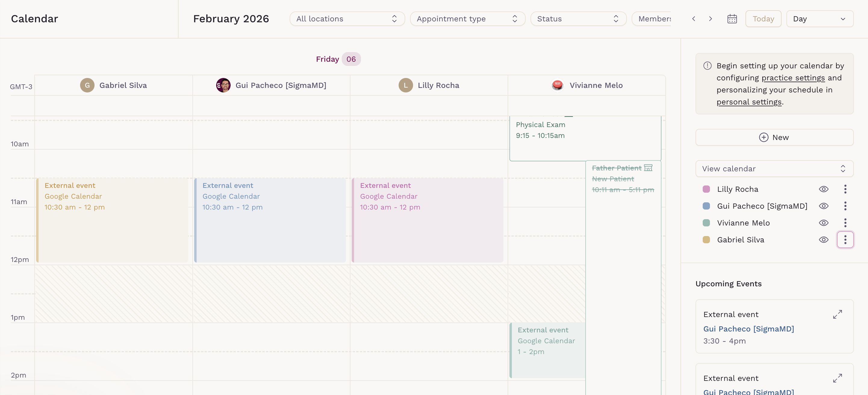Open Vivianne Melo's three-dot options menu
Viewport: 868px width, 395px height.
(x=845, y=223)
